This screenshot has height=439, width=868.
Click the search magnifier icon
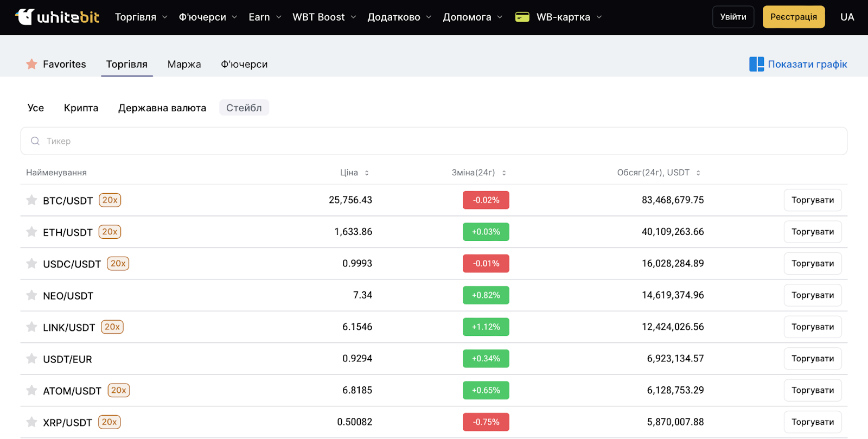pos(35,141)
